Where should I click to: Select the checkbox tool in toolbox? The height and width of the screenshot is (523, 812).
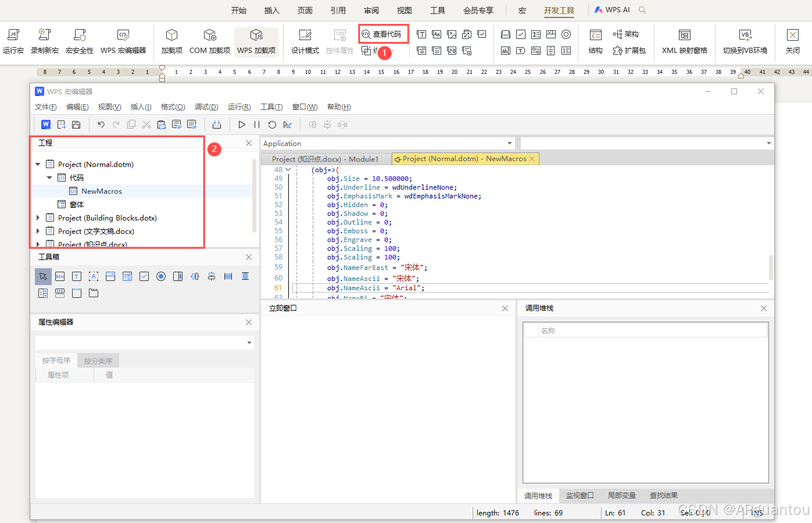click(144, 276)
